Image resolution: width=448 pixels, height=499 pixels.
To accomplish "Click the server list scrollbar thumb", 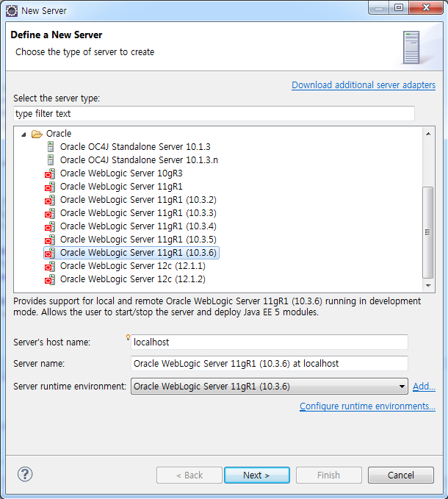I will click(x=428, y=232).
